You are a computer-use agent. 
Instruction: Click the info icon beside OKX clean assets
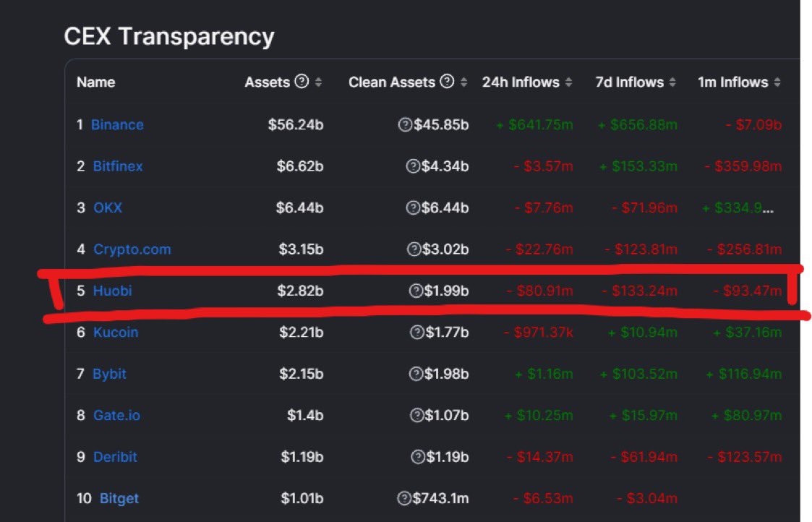pyautogui.click(x=413, y=207)
